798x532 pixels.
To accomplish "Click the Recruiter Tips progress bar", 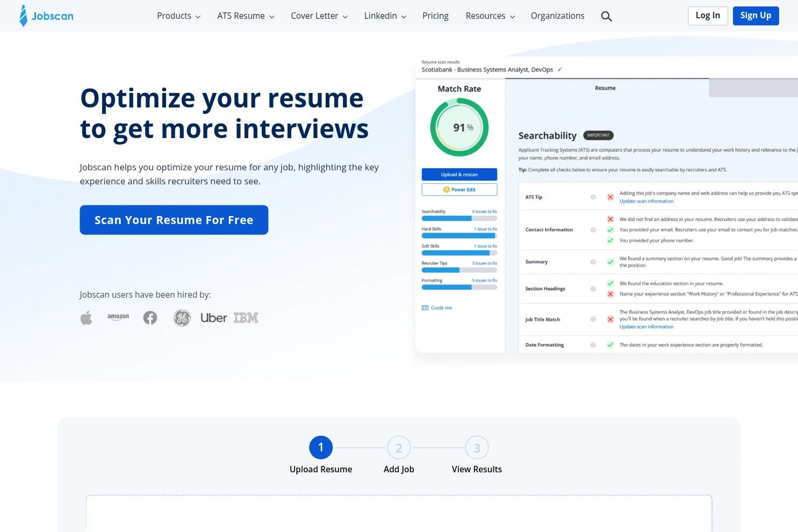I will click(x=459, y=270).
